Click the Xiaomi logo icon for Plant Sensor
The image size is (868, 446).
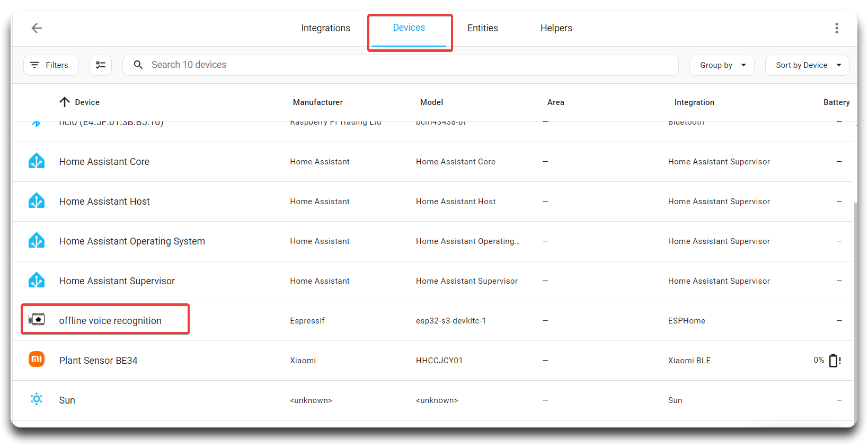[37, 360]
